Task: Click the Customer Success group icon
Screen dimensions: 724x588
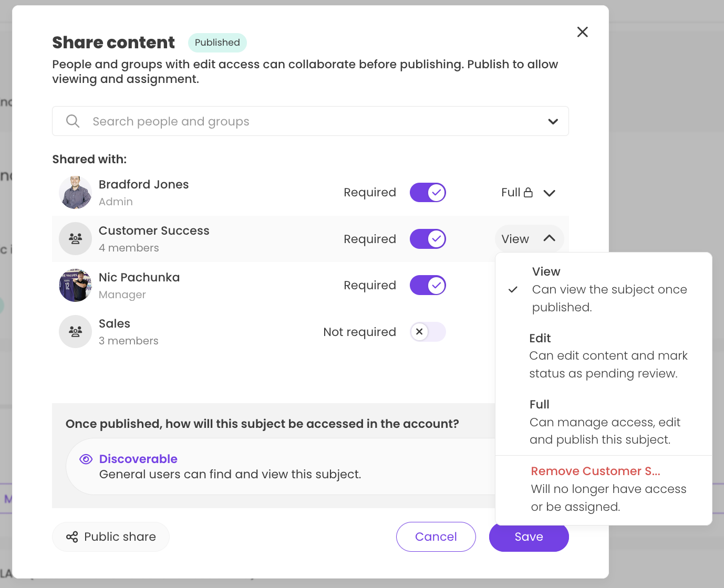Action: [x=75, y=239]
